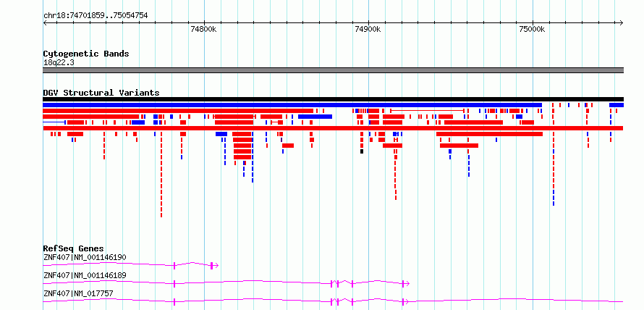Open the DGV Structural Variants track title
The width and height of the screenshot is (644, 310).
click(101, 93)
